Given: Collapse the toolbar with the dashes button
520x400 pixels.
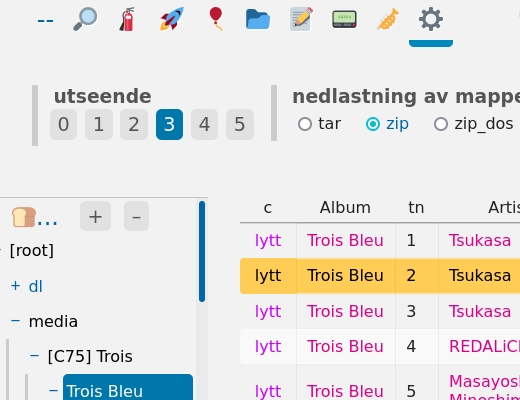Looking at the screenshot, I should pyautogui.click(x=45, y=21).
